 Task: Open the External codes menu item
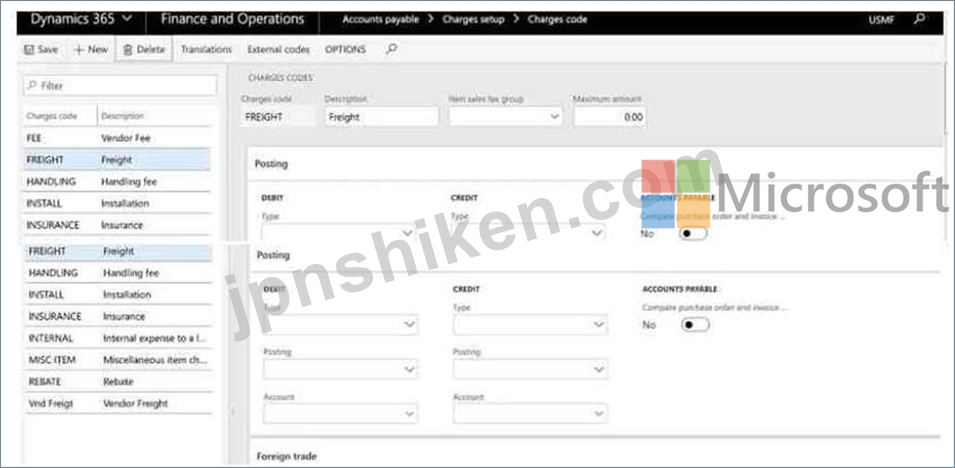tap(278, 49)
